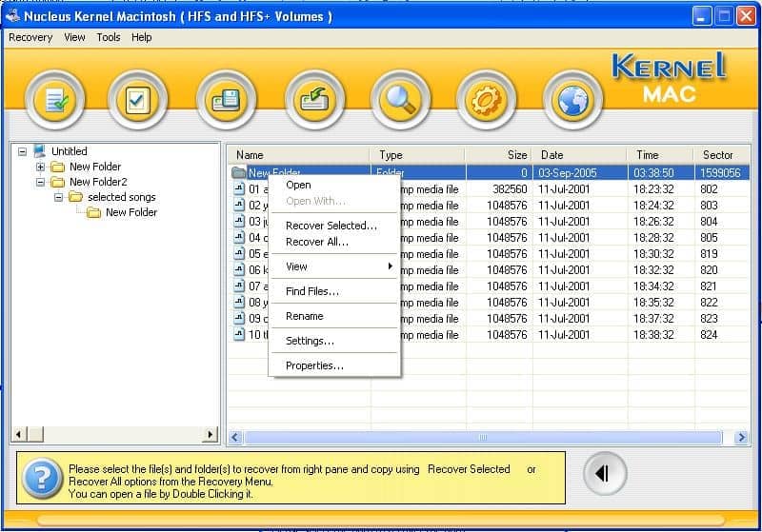This screenshot has width=762, height=532.
Task: Collapse the New Folder2 tree node
Action: (x=40, y=182)
